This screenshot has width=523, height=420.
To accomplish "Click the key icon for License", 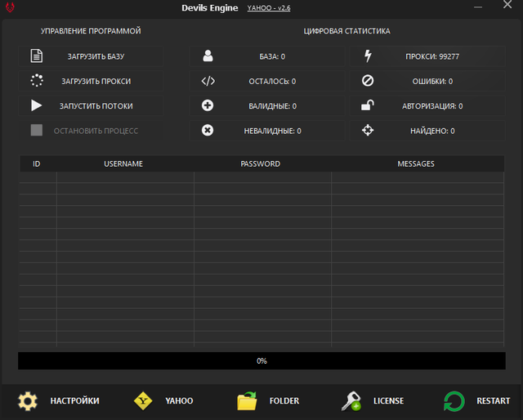I will (x=351, y=401).
